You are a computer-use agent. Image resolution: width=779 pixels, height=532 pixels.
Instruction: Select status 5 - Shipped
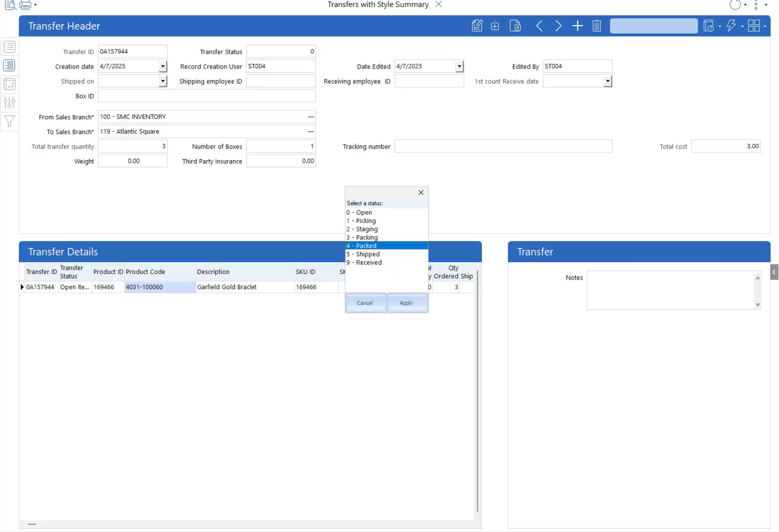pyautogui.click(x=386, y=254)
